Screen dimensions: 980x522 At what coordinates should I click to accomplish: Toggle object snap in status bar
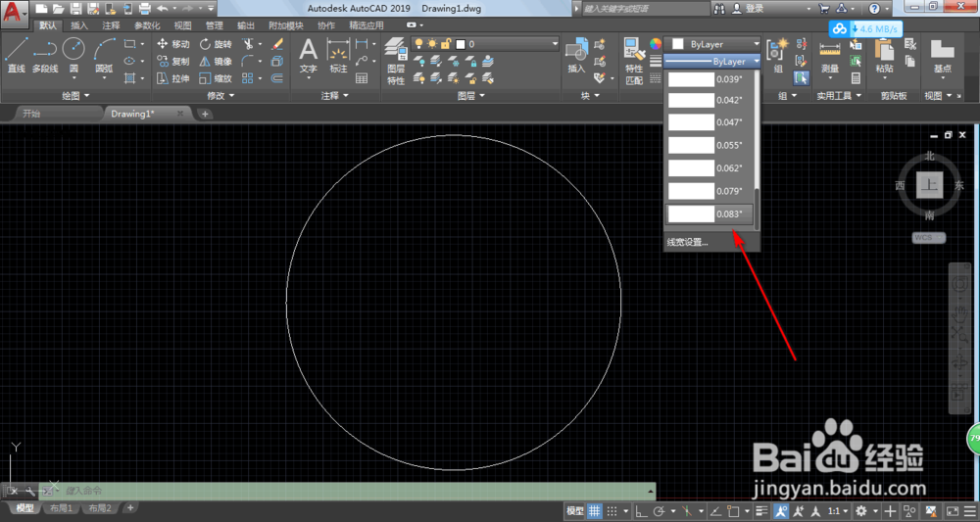click(734, 511)
